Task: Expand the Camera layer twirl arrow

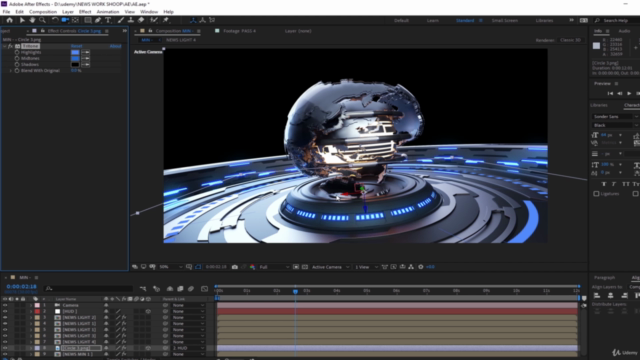Action: (x=31, y=305)
